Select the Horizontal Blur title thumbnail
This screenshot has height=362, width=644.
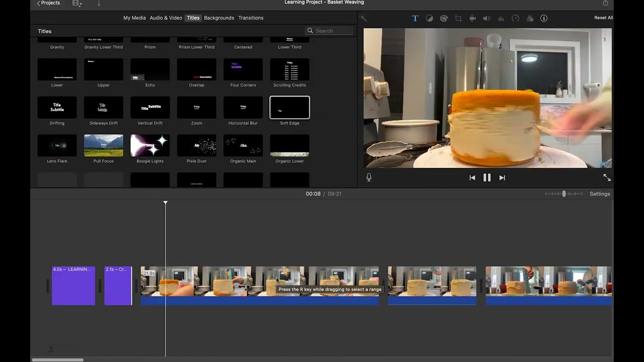[x=243, y=108]
